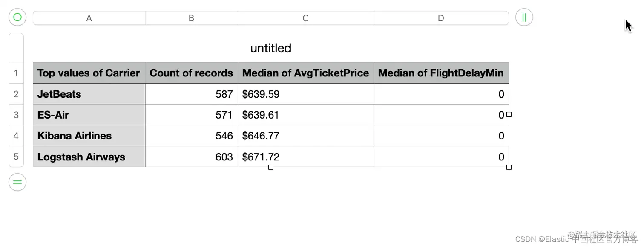Screen dimensions: 644x247
Task: Click the bottom-right table resize handle
Action: coord(509,167)
